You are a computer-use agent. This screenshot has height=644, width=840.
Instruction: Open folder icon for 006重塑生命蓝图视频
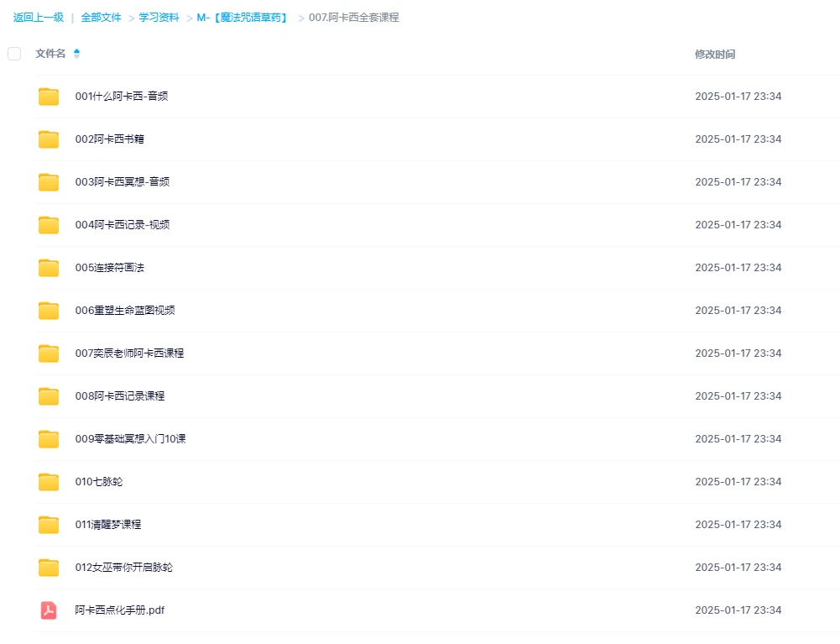pos(49,311)
